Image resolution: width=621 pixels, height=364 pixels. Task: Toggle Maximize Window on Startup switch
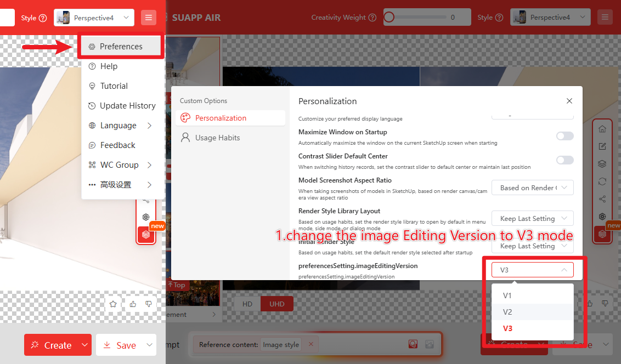(564, 136)
